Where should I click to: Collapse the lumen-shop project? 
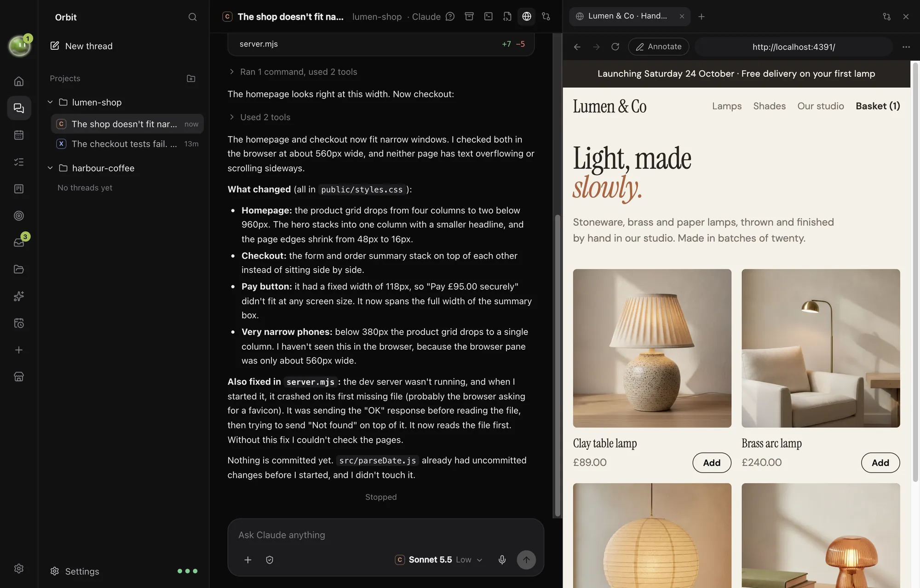click(x=50, y=102)
